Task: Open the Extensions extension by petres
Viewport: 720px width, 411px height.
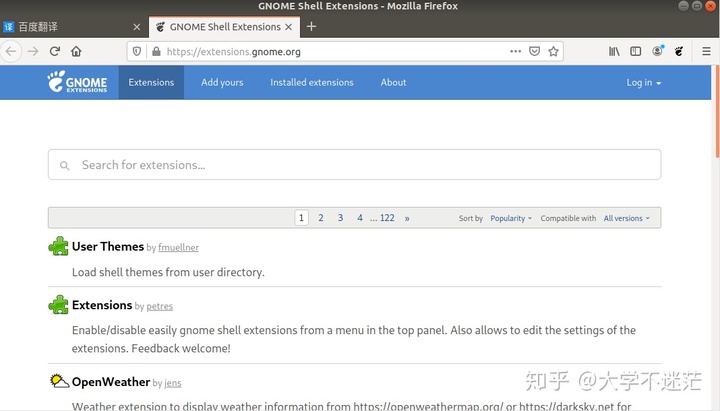Action: coord(102,305)
